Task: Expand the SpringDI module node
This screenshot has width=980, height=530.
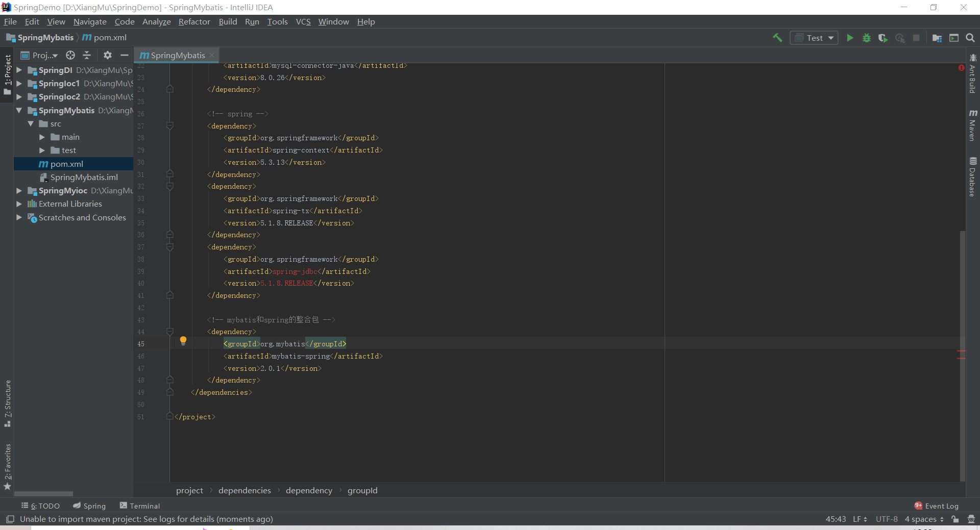Action: [19, 70]
